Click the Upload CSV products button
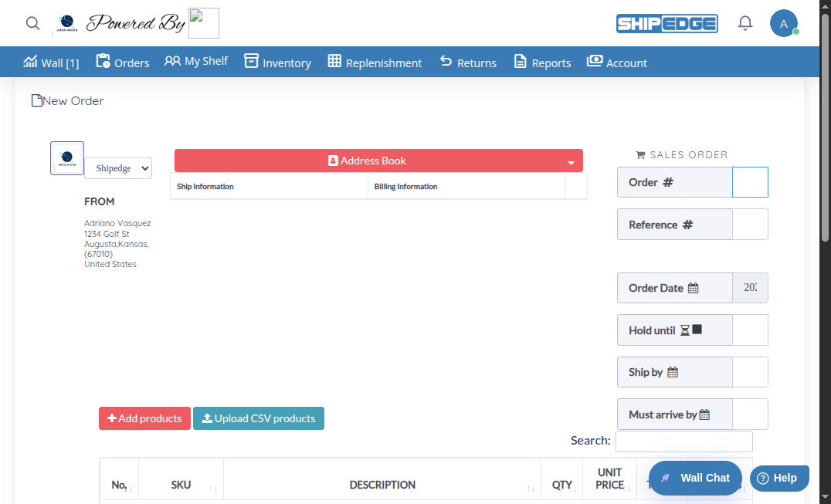The width and height of the screenshot is (831, 504). [x=258, y=418]
